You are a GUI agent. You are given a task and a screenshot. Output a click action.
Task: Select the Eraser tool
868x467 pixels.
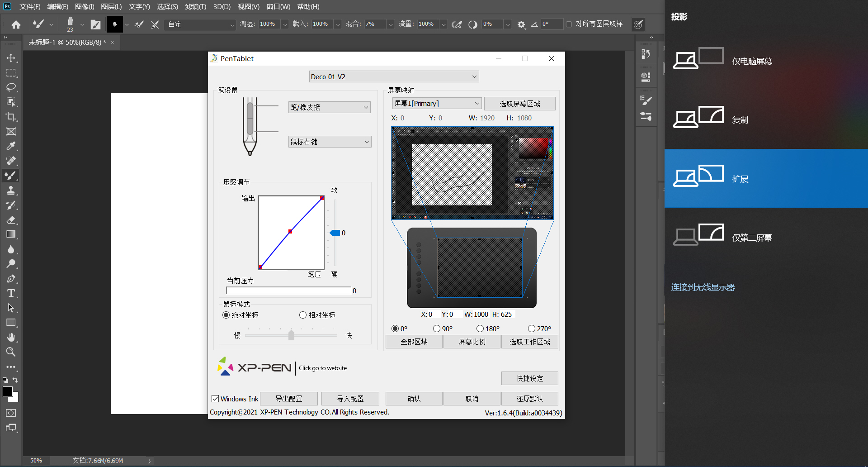pos(11,219)
